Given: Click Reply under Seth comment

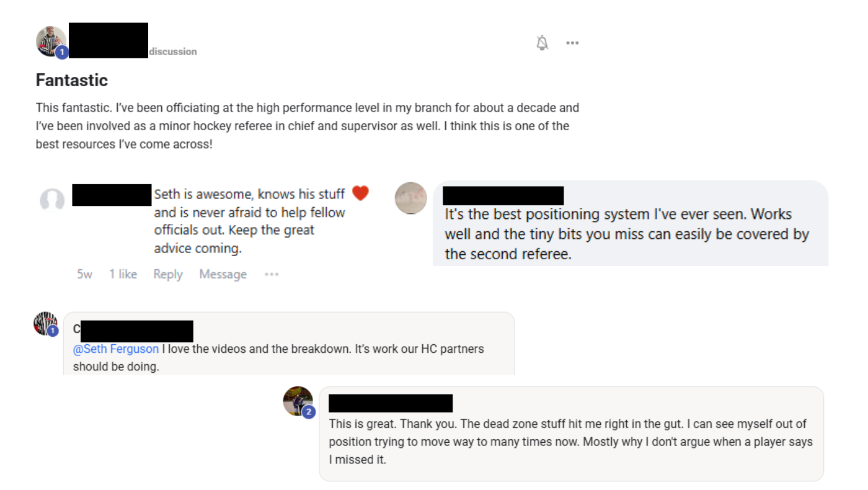Looking at the screenshot, I should coord(168,274).
